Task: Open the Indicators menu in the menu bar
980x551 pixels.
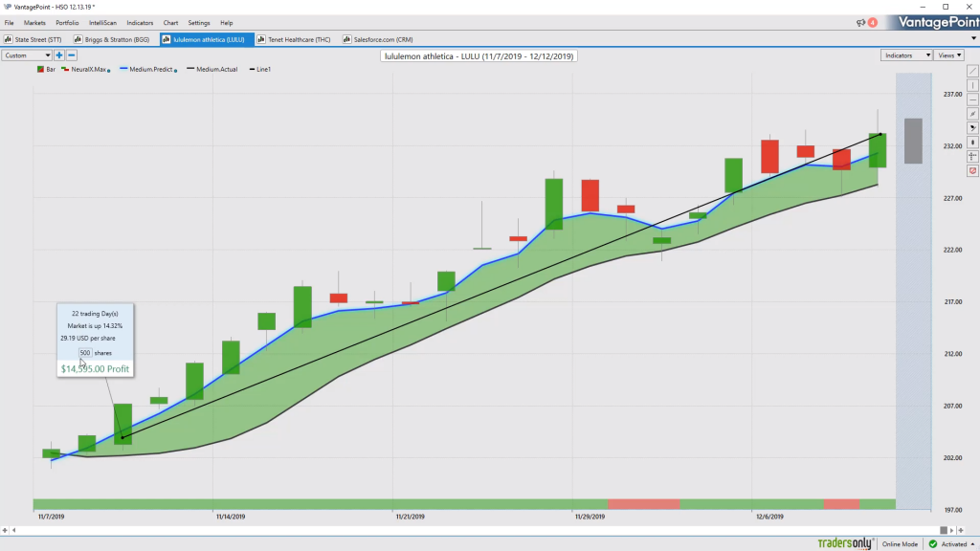Action: [x=140, y=23]
